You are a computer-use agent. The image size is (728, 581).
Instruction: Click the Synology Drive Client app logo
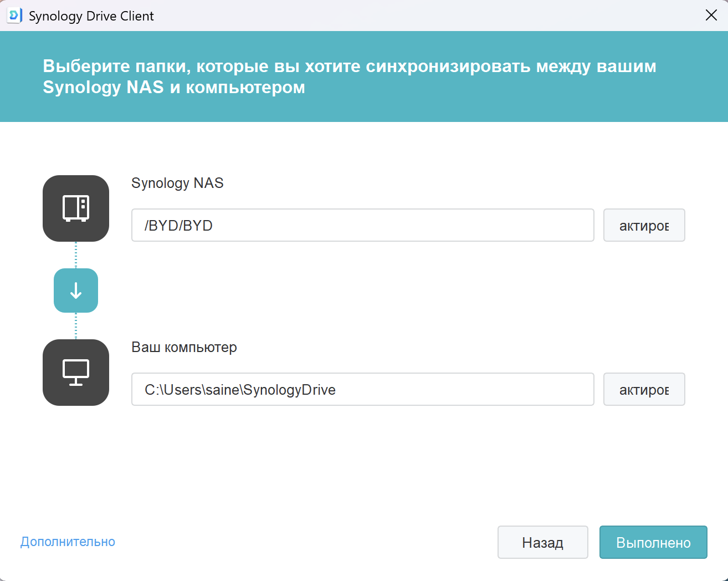[x=14, y=16]
